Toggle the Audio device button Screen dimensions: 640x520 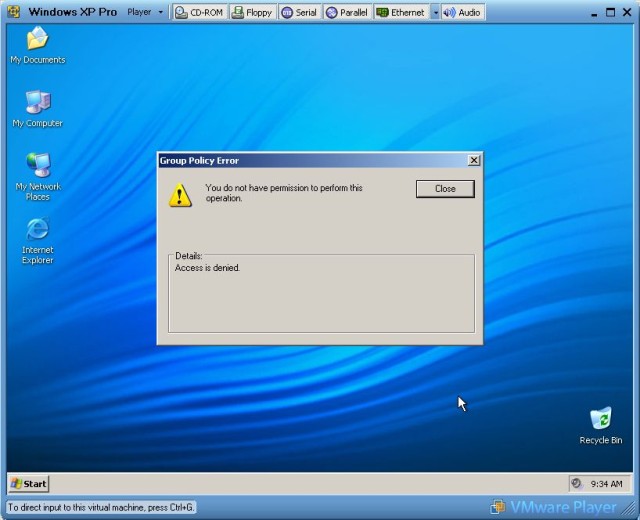click(x=462, y=13)
